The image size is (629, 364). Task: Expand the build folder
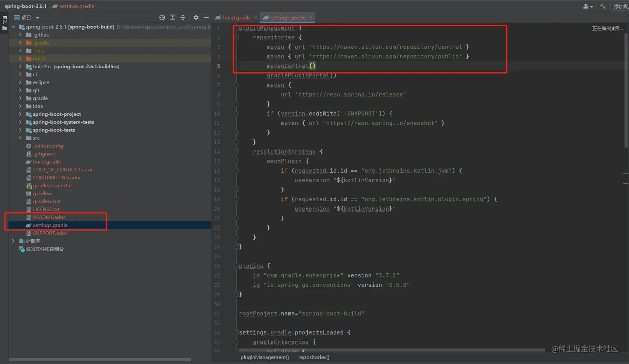(20, 58)
